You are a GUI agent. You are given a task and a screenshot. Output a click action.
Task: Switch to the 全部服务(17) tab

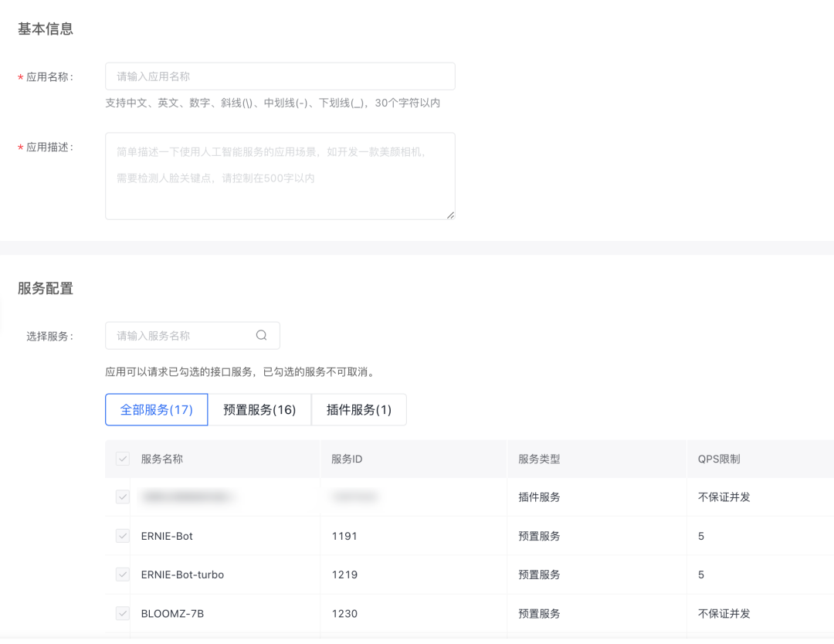[156, 409]
